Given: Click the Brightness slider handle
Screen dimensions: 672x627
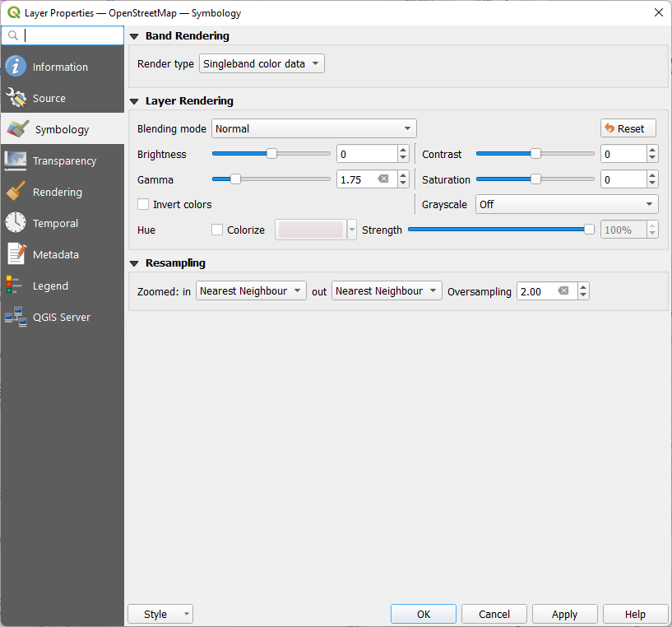Looking at the screenshot, I should (271, 153).
